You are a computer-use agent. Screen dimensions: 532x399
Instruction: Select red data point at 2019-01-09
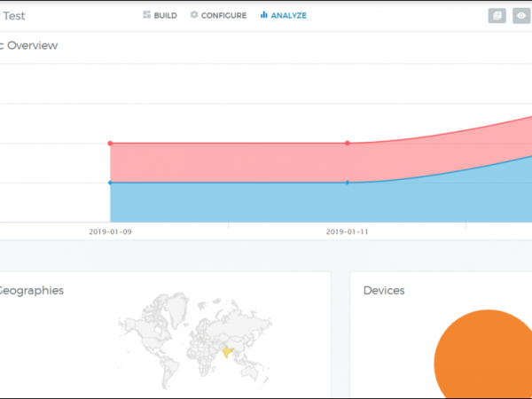click(x=110, y=143)
